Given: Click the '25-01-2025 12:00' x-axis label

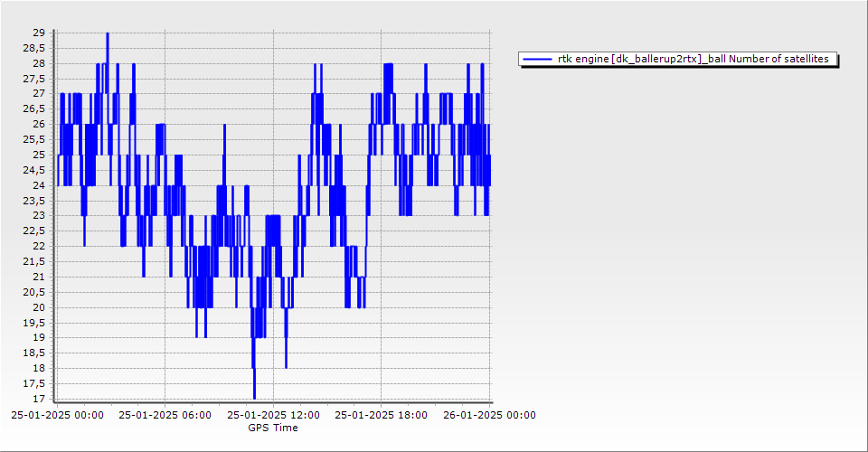Looking at the screenshot, I should 273,416.
